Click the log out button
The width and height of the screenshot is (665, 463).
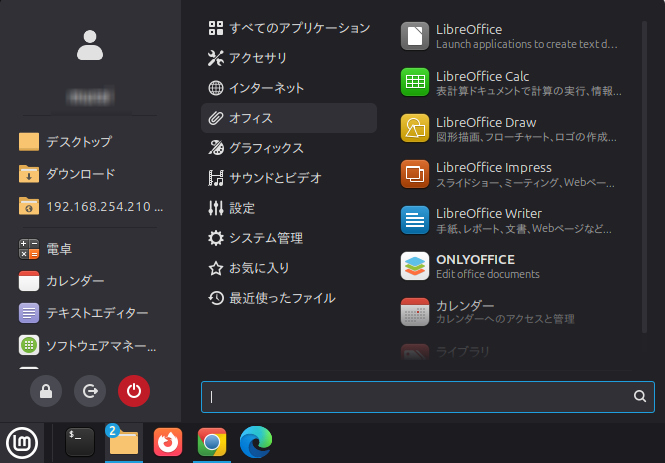click(x=90, y=391)
